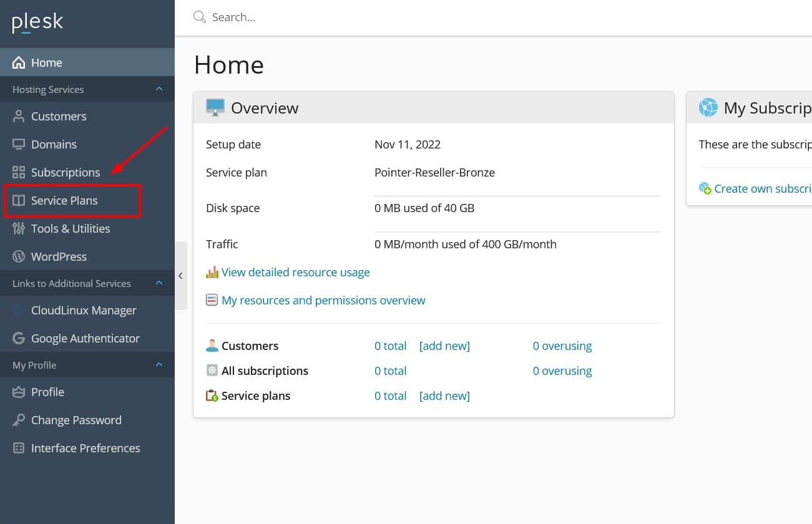Click the Create own subscription plus icon

(x=705, y=188)
